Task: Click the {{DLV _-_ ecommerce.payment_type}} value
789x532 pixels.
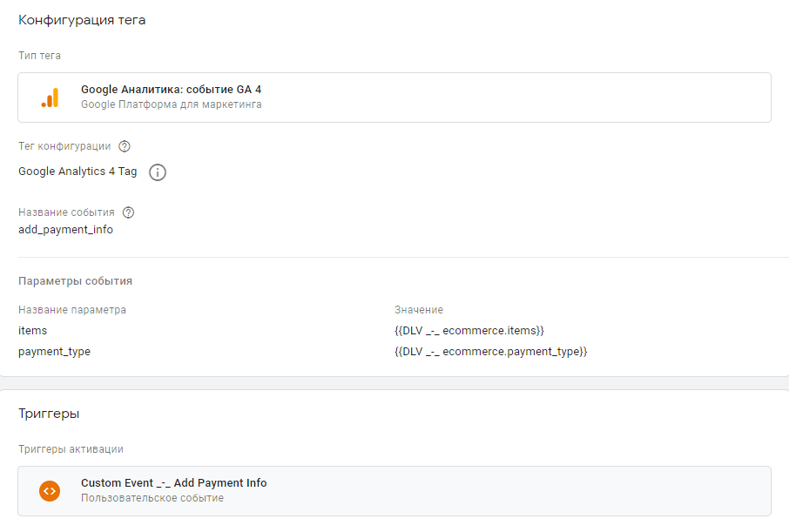Action: pyautogui.click(x=490, y=352)
